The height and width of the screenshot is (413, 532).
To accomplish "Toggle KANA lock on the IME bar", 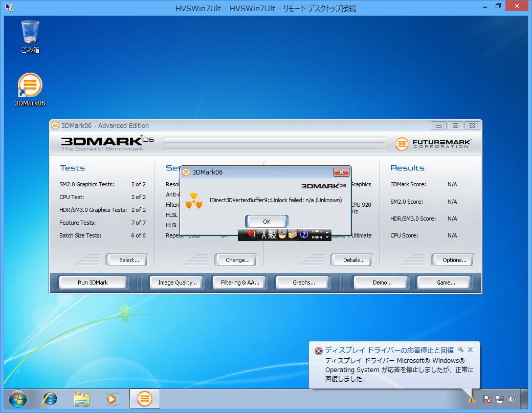I will [317, 237].
